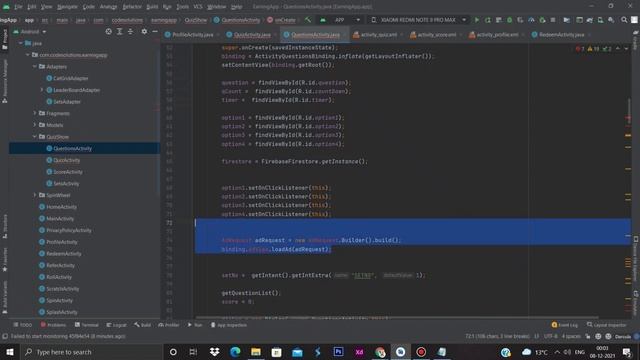Open the Event Log
Image resolution: width=640 pixels, height=360 pixels.
point(564,325)
